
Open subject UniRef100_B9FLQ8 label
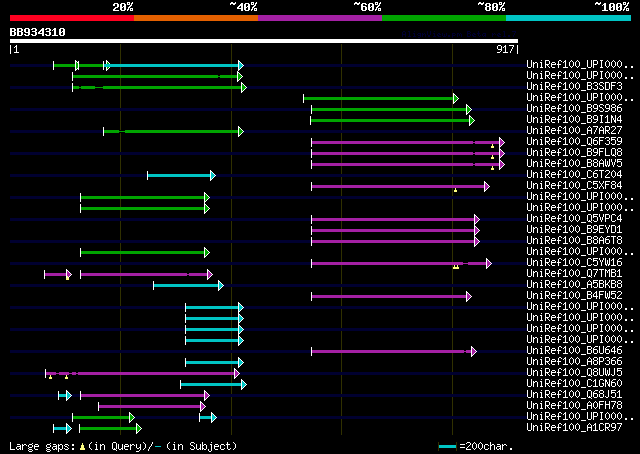click(x=574, y=153)
